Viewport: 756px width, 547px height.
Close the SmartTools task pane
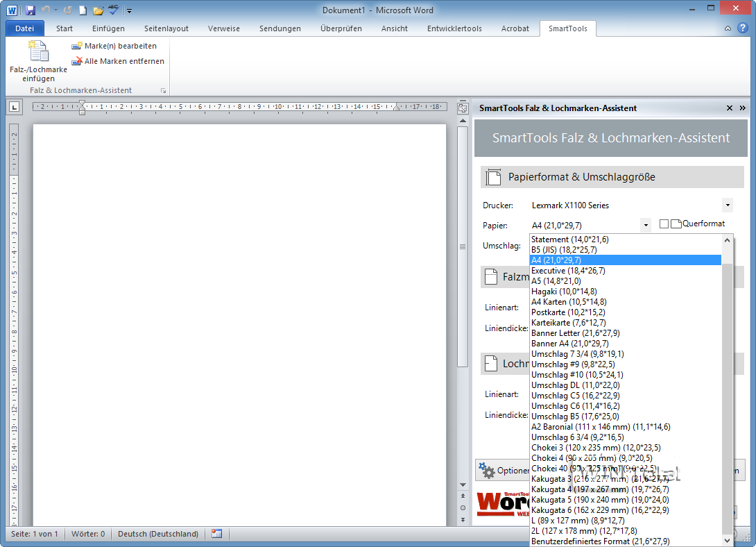coord(730,108)
